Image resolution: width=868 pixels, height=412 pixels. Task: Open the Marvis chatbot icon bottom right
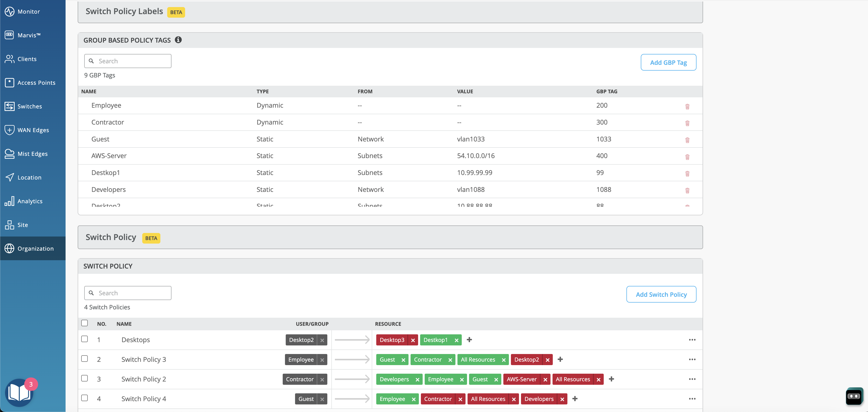(x=854, y=396)
